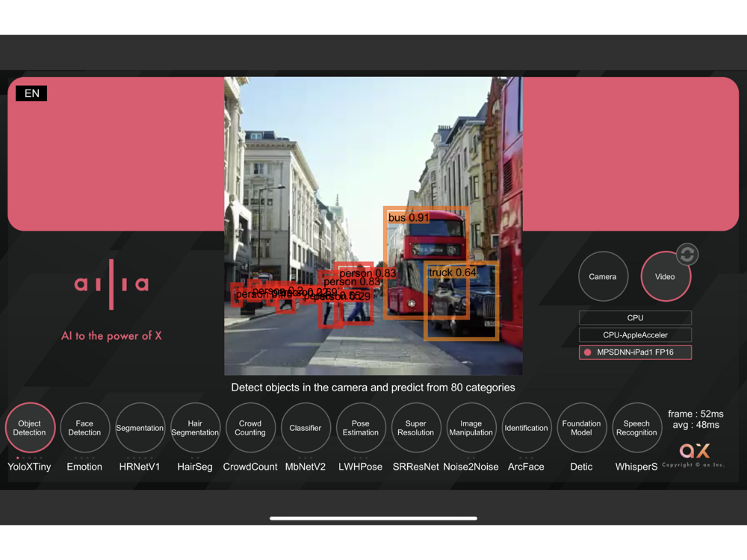Switch input source to Camera

point(603,276)
